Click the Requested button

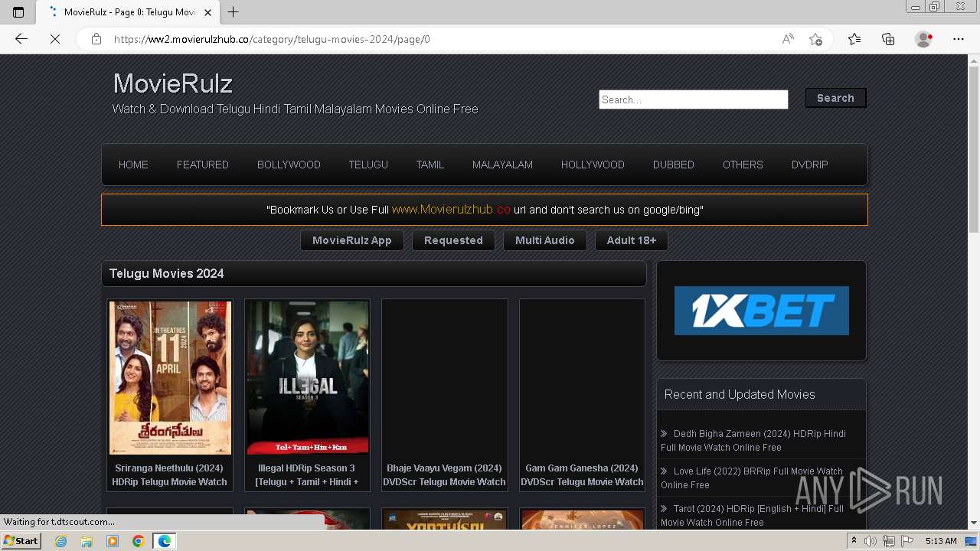pos(453,240)
